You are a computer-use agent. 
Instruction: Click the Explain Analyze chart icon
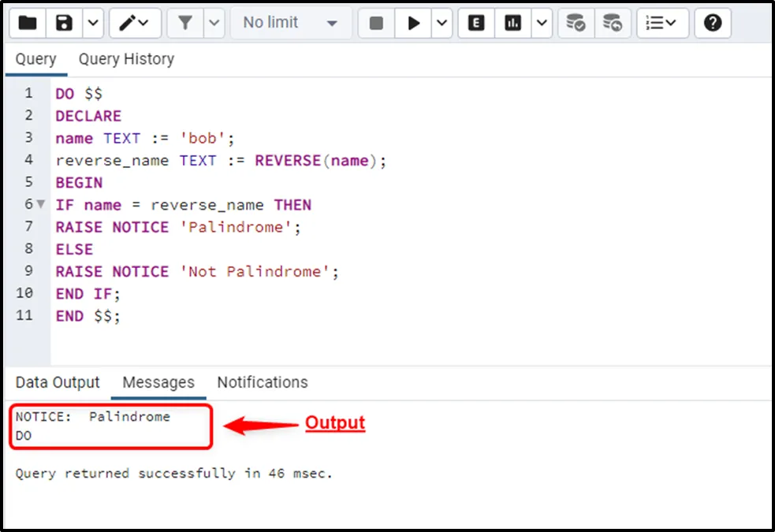coord(513,23)
